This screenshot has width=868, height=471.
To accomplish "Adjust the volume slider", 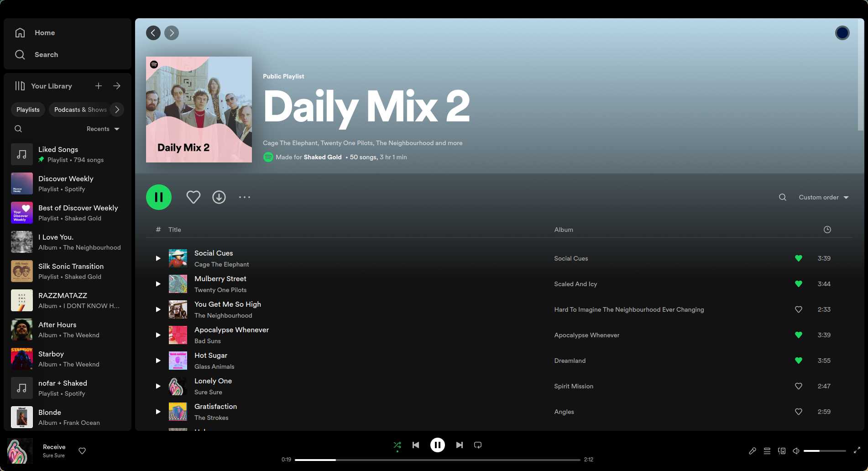I will (825, 451).
